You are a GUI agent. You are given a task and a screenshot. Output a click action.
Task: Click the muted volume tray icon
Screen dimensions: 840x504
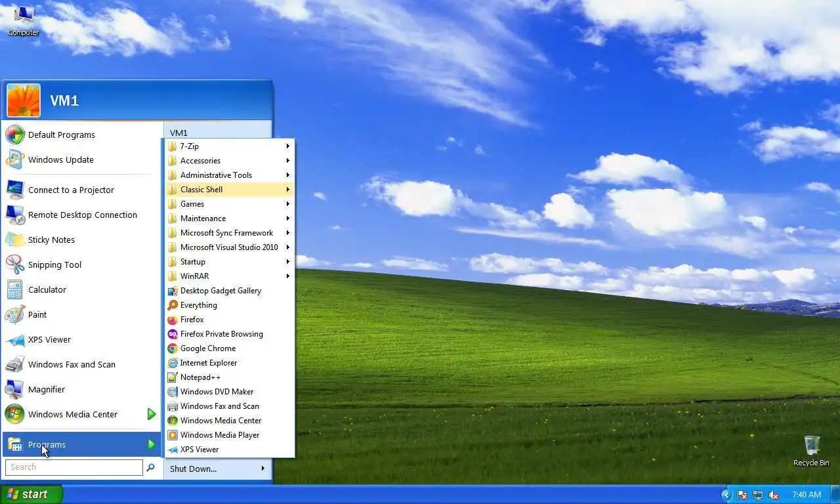pyautogui.click(x=774, y=495)
